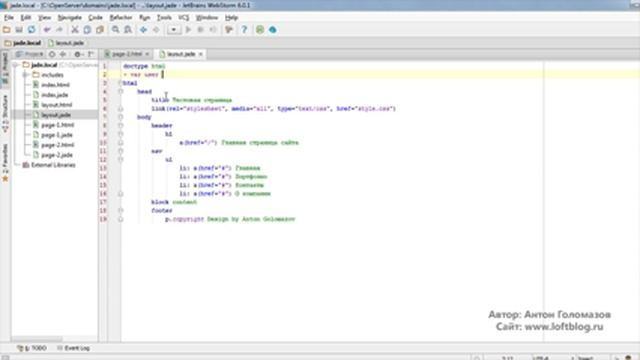
Task: Click the teal round toolbar icon
Action: [x=273, y=30]
